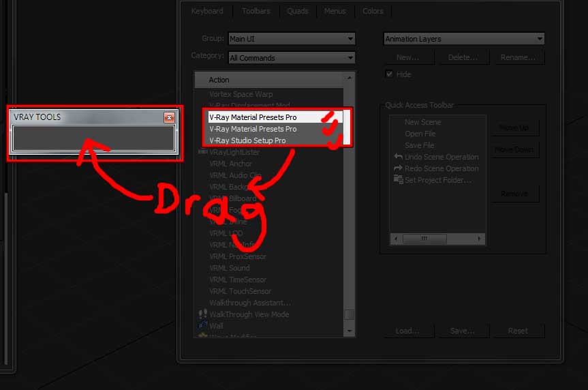Select the Walkthrough Assistant... action
The height and width of the screenshot is (390, 588).
[250, 303]
